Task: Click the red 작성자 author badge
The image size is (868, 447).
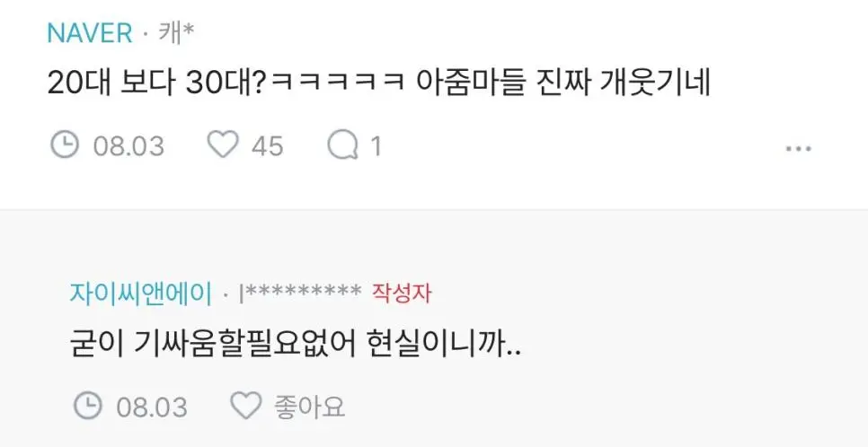Action: (402, 294)
